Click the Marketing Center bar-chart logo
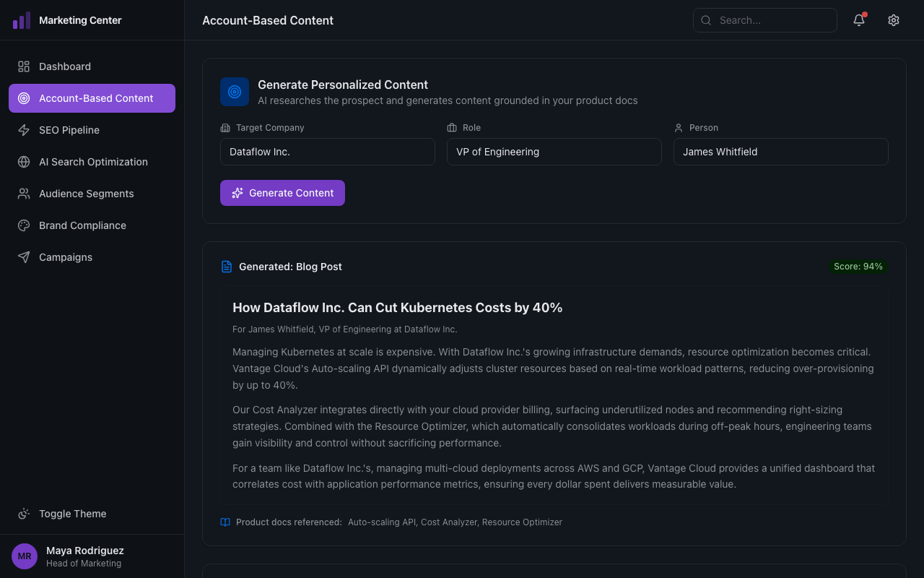This screenshot has height=578, width=924. pos(22,20)
